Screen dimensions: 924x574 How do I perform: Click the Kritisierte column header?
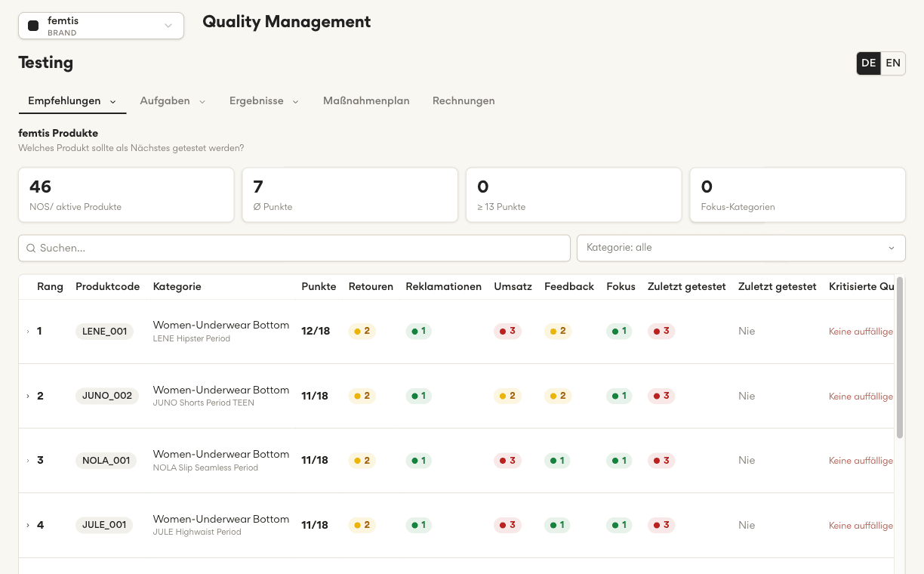(x=861, y=286)
